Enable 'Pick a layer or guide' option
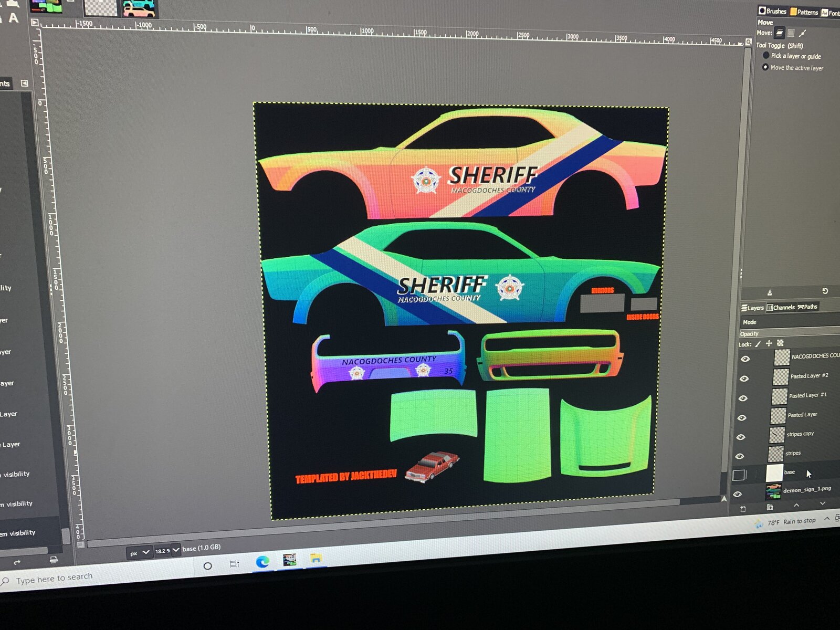The height and width of the screenshot is (630, 840). click(x=766, y=56)
